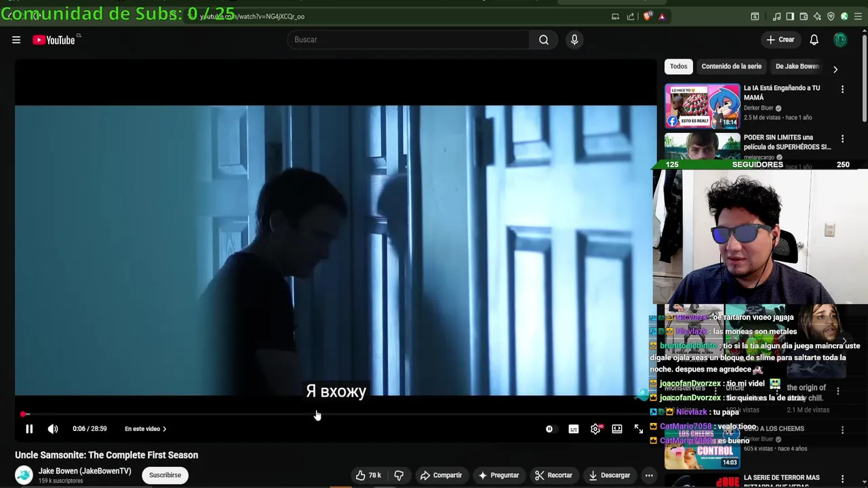Open options for 'LA SERIE DE TERROR' video

pos(842,479)
